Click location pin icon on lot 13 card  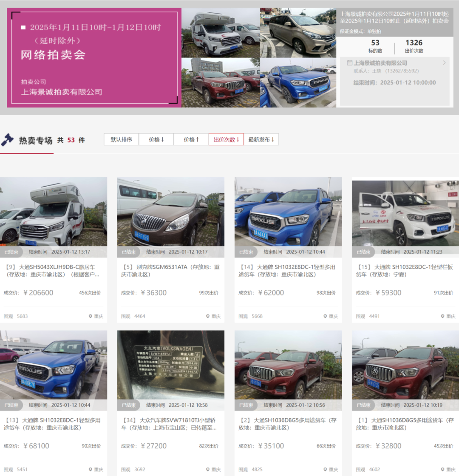click(90, 469)
